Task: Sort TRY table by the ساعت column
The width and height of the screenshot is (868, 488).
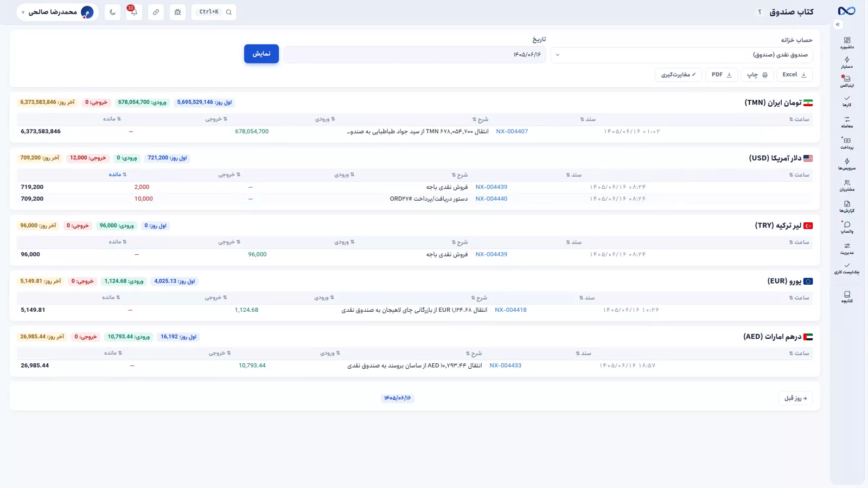Action: [799, 242]
